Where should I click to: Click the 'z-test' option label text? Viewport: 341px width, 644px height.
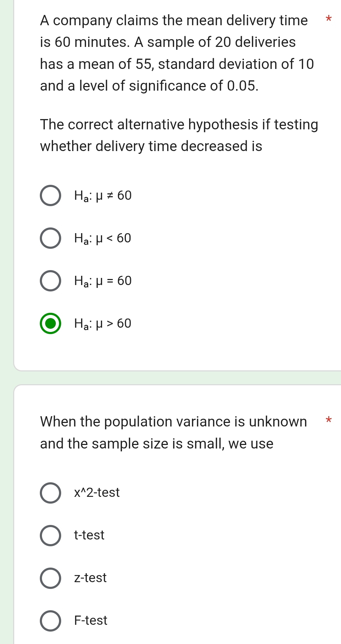click(90, 578)
